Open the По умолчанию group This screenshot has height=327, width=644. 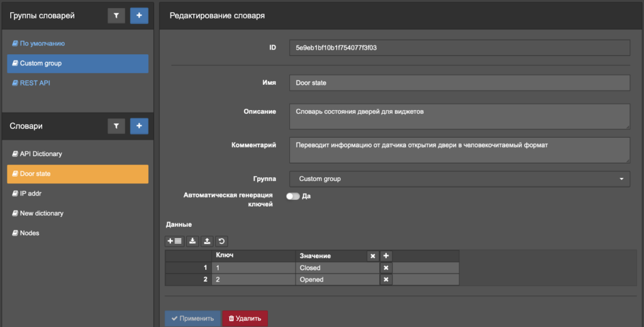(x=42, y=44)
